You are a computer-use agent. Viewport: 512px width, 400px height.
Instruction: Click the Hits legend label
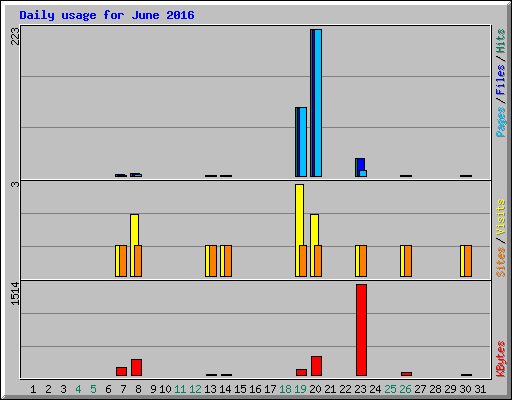click(501, 41)
